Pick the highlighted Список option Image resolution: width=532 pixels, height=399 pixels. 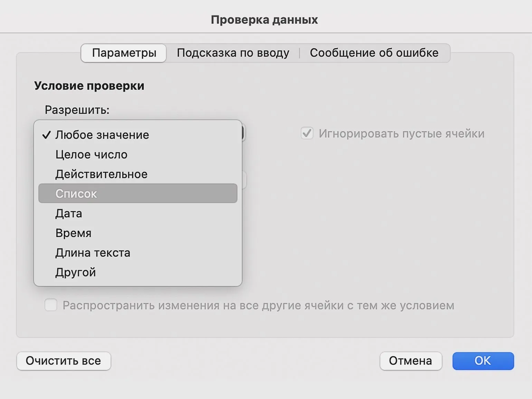(x=137, y=193)
